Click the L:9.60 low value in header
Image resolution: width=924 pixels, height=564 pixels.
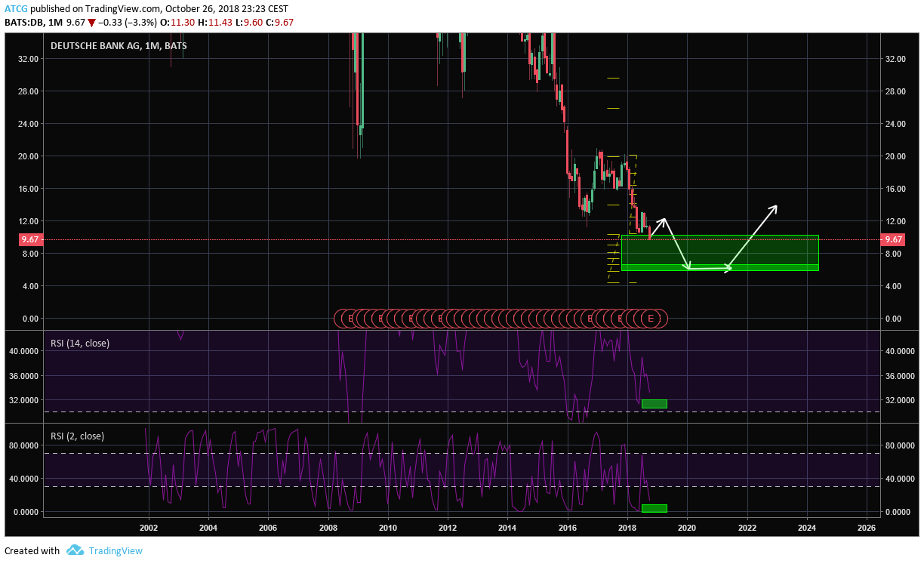point(248,23)
